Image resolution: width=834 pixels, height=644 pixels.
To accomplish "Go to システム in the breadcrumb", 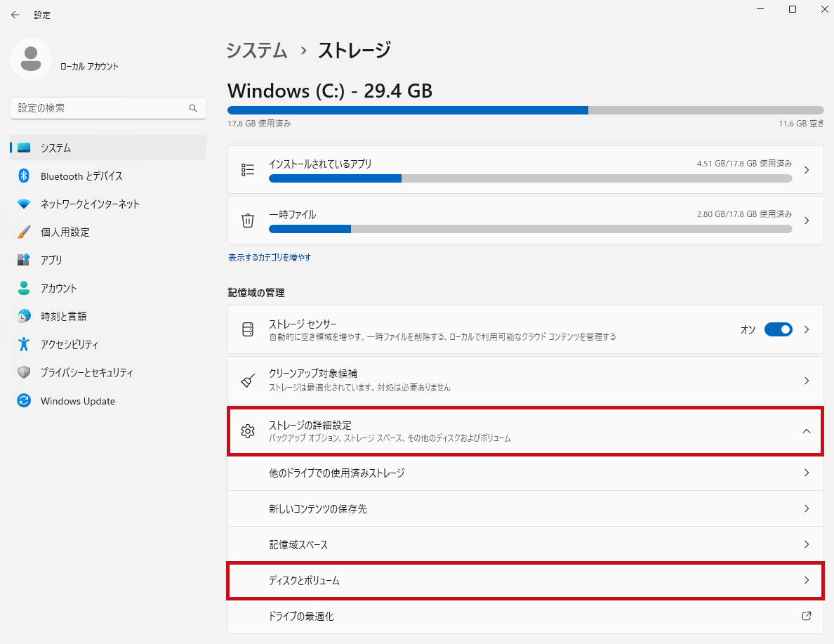I will click(x=257, y=51).
